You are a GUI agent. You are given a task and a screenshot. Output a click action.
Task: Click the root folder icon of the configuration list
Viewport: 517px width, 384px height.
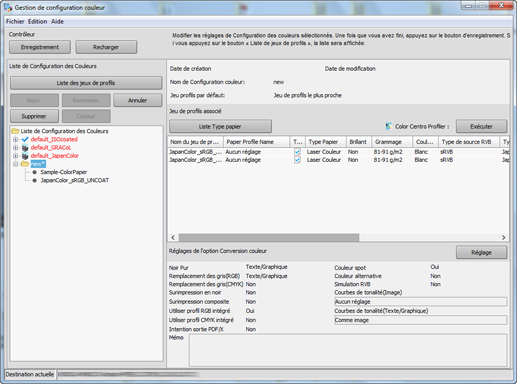[x=15, y=131]
